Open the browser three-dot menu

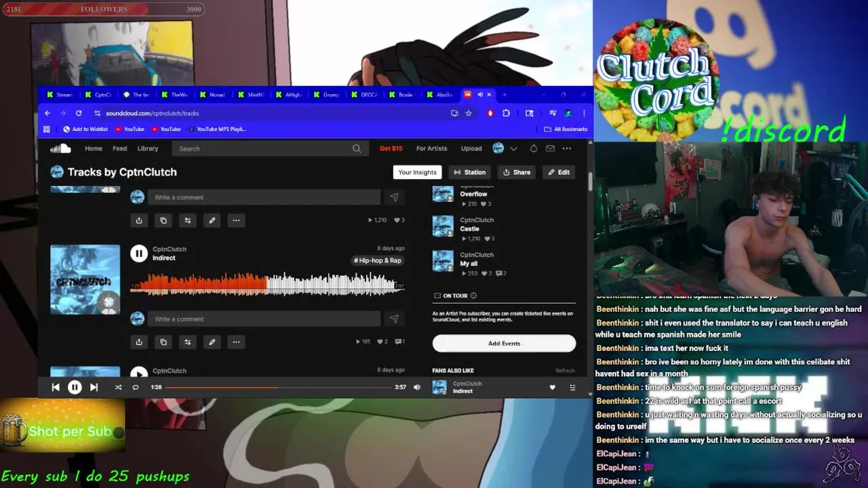point(584,113)
